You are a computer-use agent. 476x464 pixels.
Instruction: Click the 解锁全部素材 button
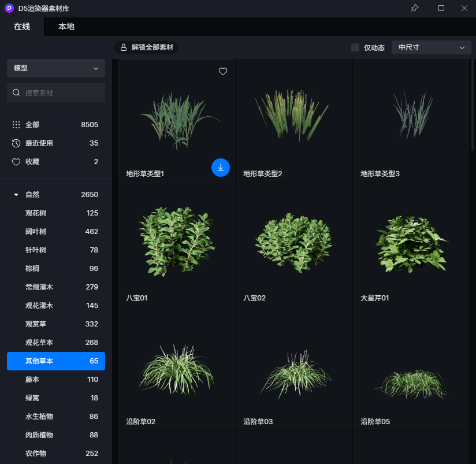[146, 47]
